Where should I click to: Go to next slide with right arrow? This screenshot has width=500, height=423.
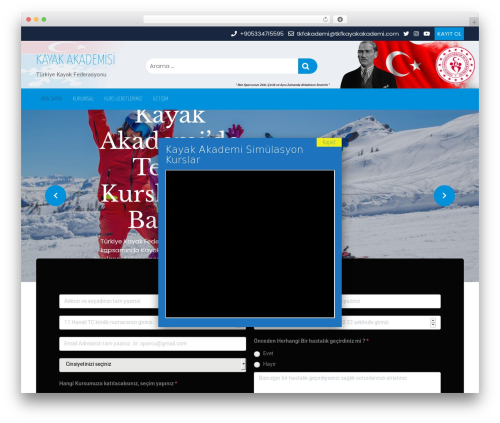coord(444,196)
